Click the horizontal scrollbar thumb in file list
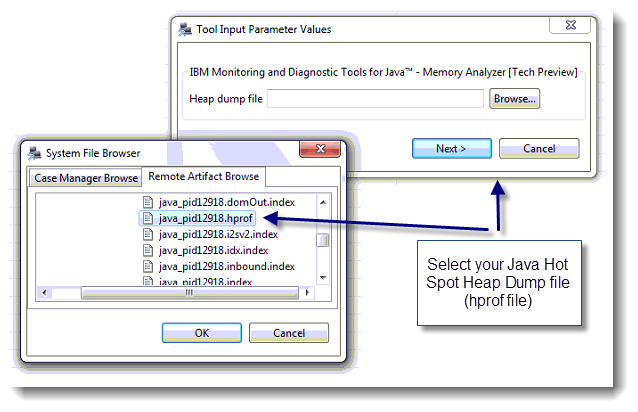The height and width of the screenshot is (412, 638). [190, 293]
